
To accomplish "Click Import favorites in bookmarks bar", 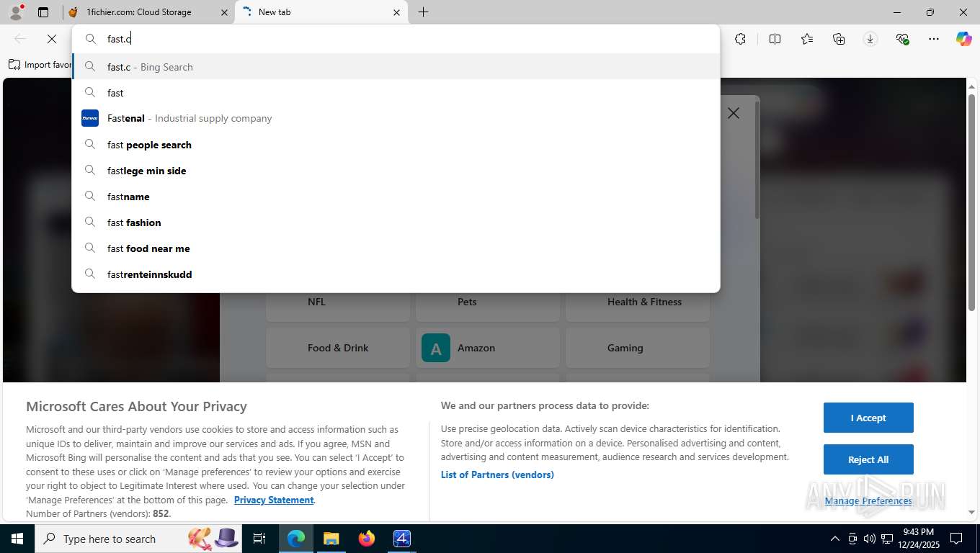I will [40, 65].
